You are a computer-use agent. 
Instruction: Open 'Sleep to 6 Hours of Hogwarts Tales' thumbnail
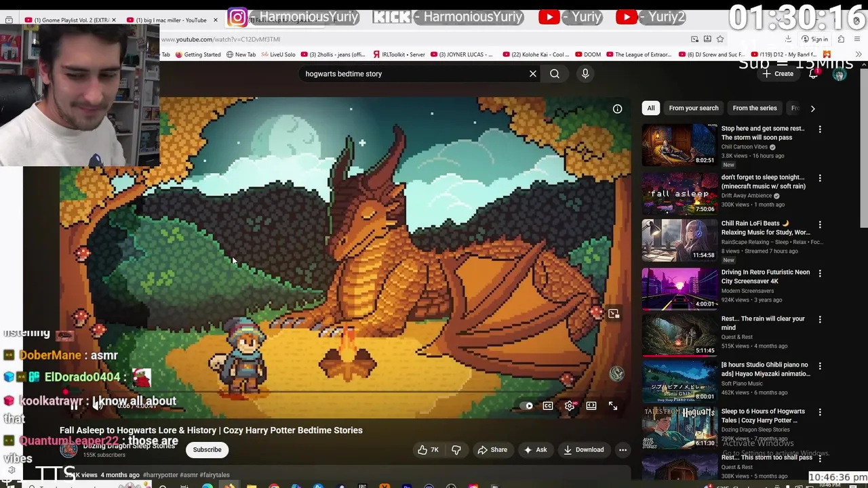[x=679, y=427]
